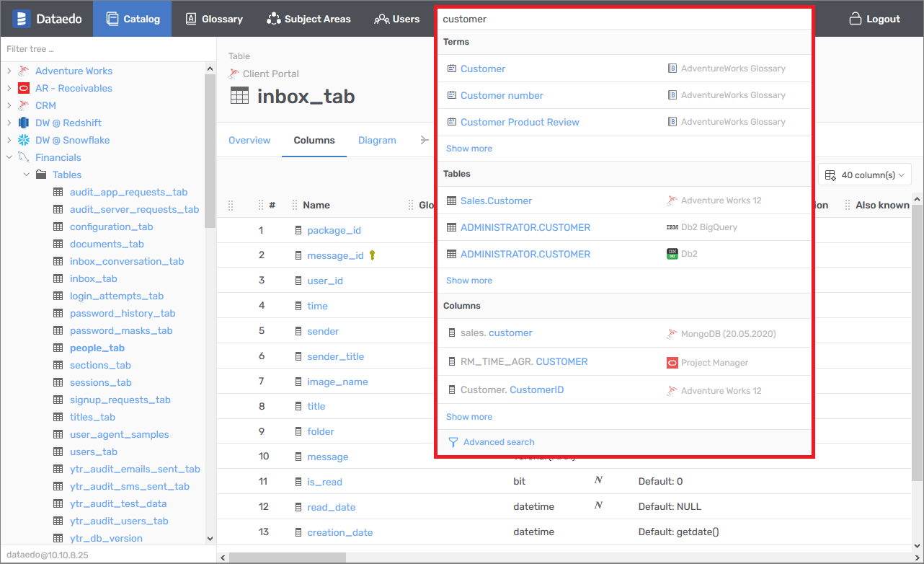Click the Redshift database icon in tree
Screen dimensions: 924x564
24,123
